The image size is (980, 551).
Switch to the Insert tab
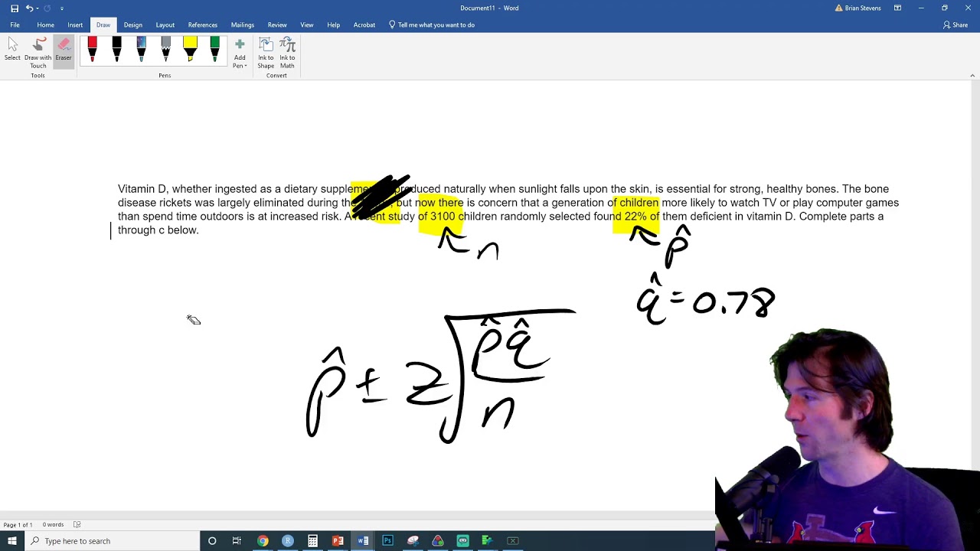point(75,25)
